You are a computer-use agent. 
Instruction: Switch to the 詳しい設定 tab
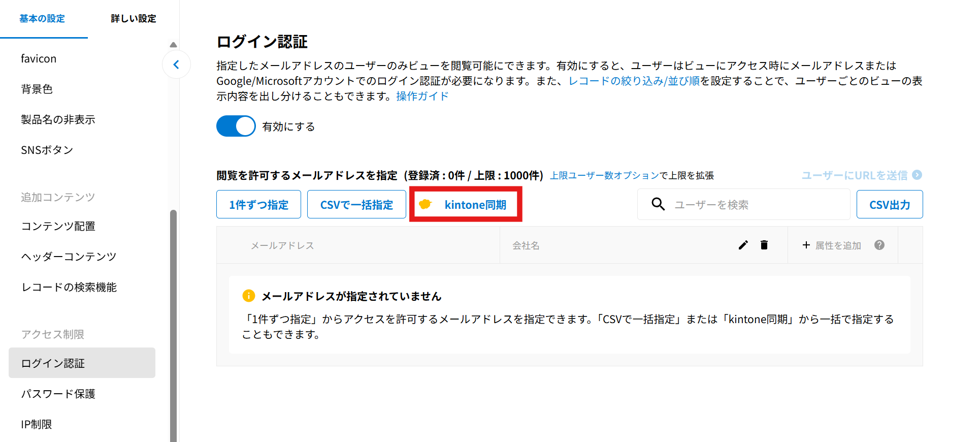click(133, 19)
